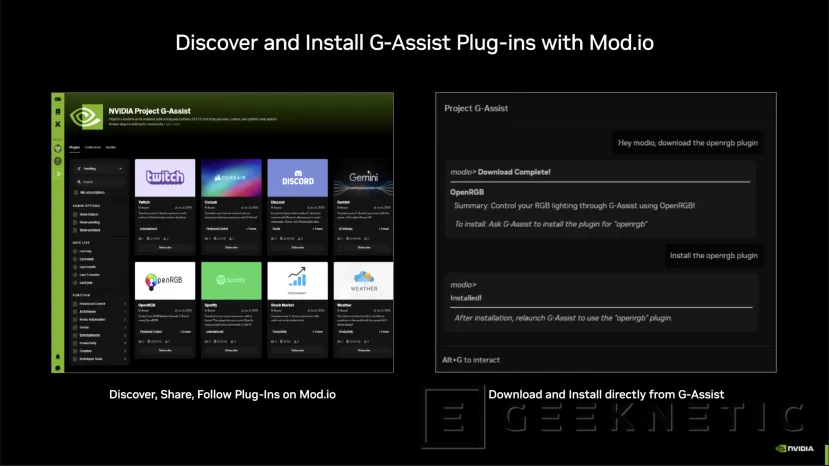Subscribe to the Weather plugin
This screenshot has height=466, width=829.
pyautogui.click(x=364, y=350)
